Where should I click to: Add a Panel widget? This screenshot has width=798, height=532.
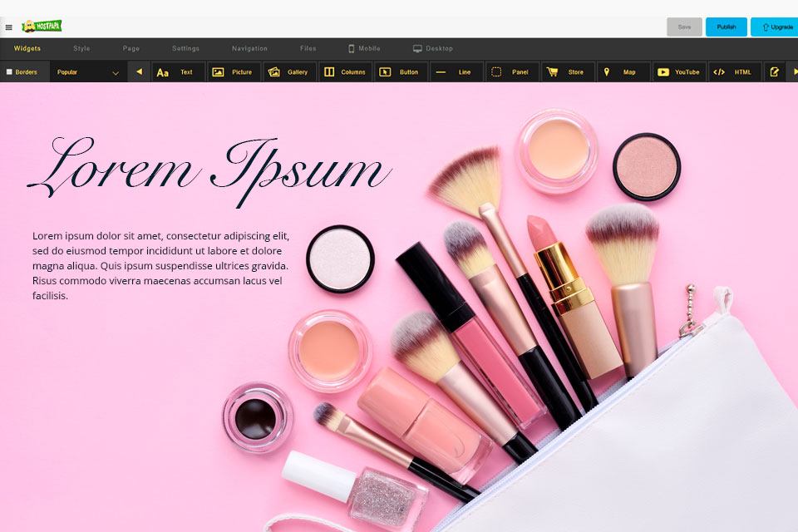pos(512,72)
